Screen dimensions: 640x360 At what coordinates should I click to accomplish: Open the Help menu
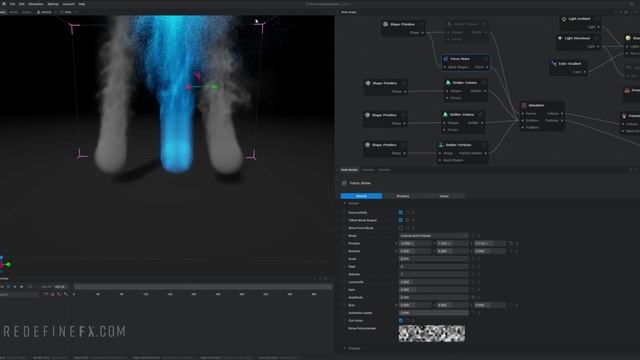point(82,4)
